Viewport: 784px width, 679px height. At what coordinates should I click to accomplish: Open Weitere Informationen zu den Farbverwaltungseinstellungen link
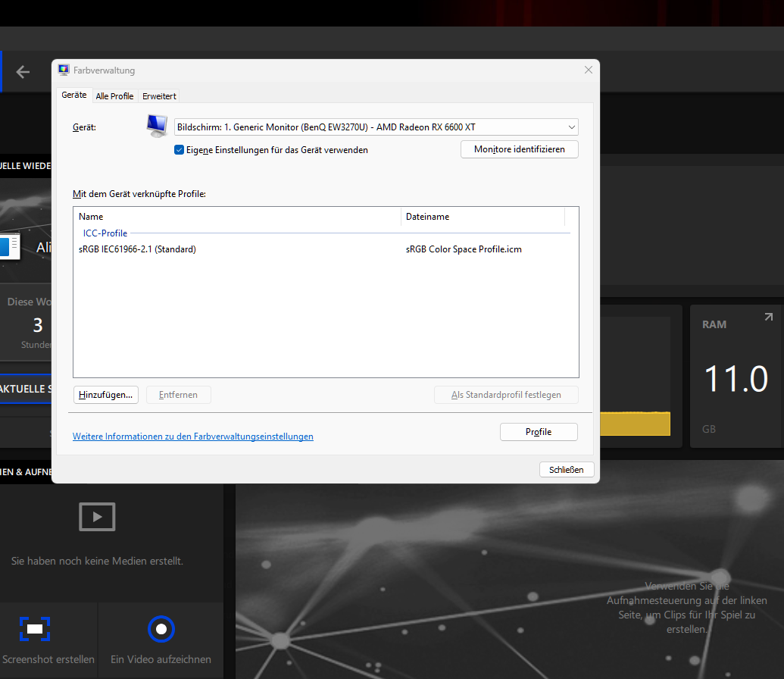[x=193, y=436]
